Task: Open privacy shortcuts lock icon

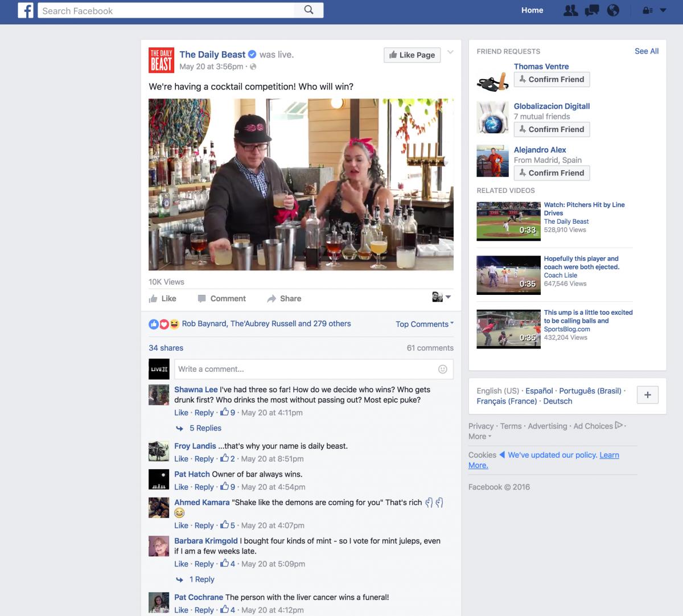Action: coord(648,10)
